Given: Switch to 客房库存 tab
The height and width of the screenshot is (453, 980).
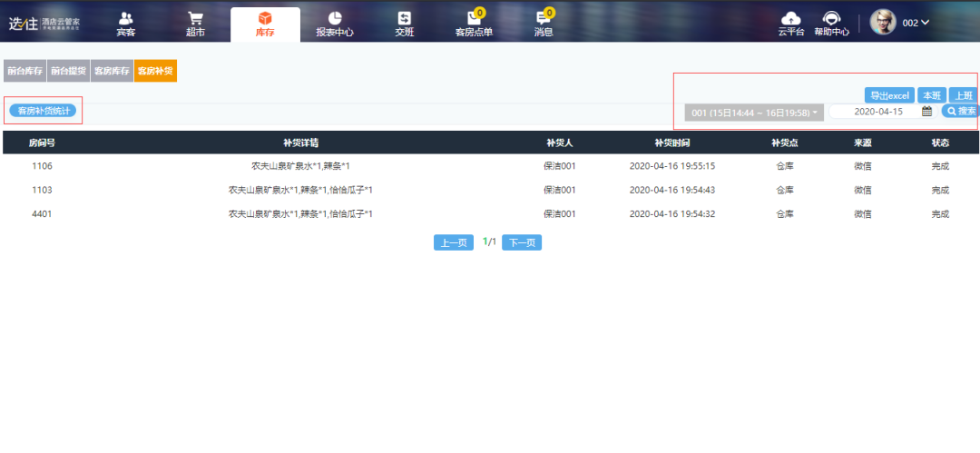Looking at the screenshot, I should click(x=112, y=72).
